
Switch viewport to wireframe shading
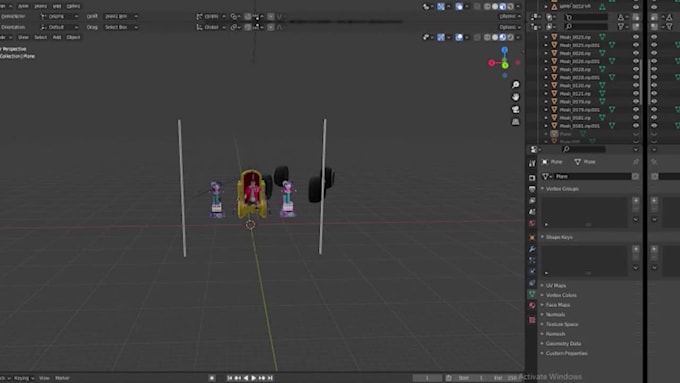(x=487, y=37)
